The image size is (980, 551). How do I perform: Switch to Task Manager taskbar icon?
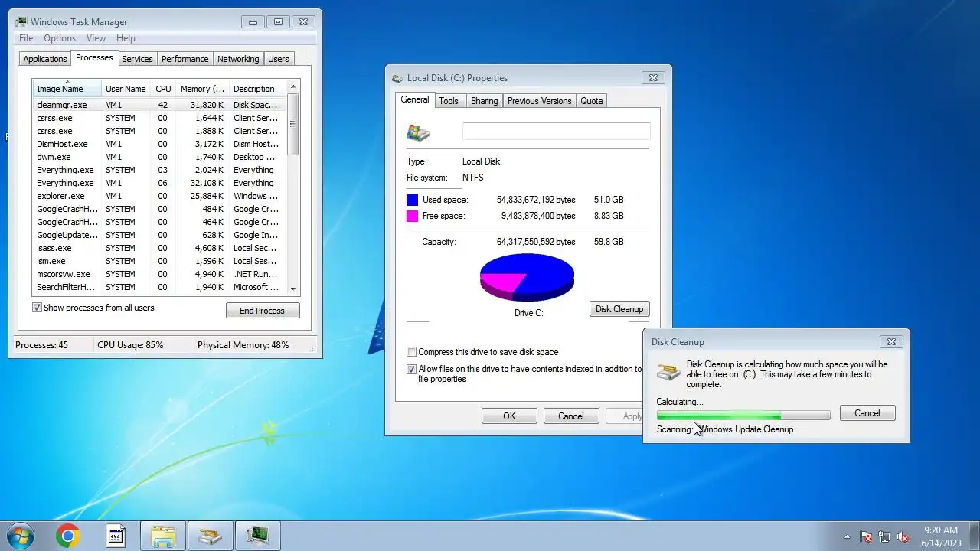pos(257,536)
